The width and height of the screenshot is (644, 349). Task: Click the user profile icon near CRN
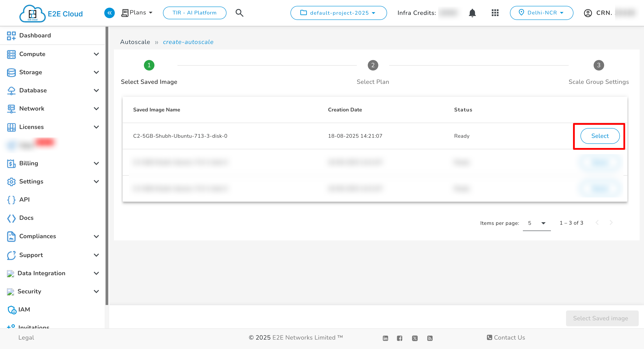click(588, 13)
